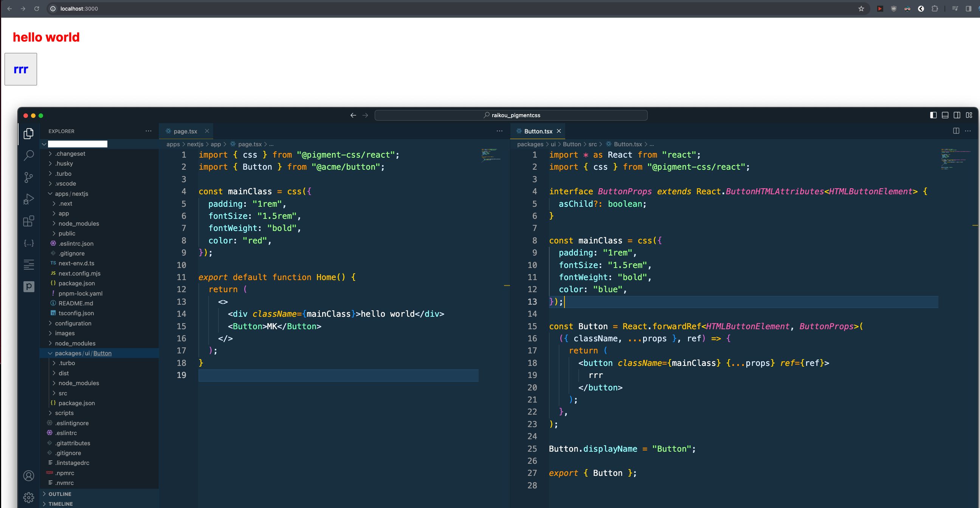Click the rrr button on the web page
The height and width of the screenshot is (508, 980).
click(x=20, y=69)
